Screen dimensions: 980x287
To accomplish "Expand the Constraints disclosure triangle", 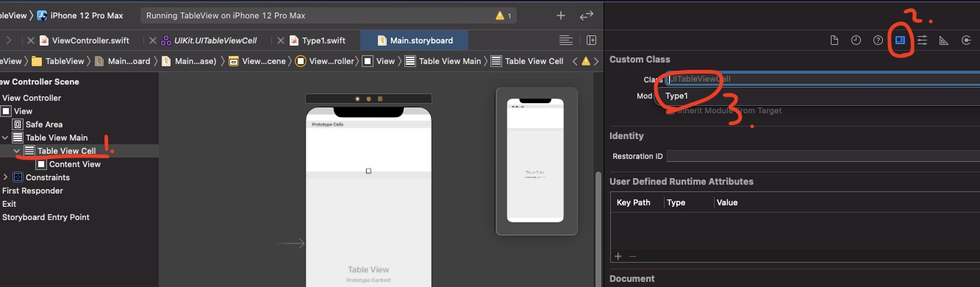I will (x=6, y=177).
